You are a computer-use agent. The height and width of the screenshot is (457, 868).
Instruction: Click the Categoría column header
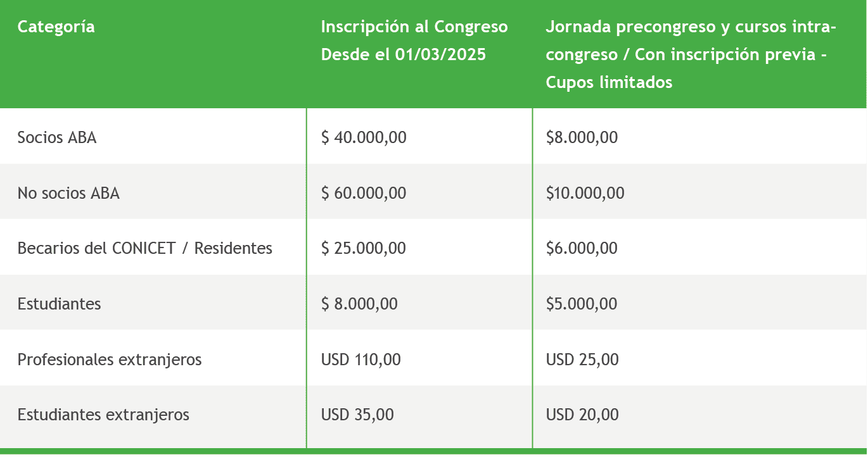click(56, 27)
